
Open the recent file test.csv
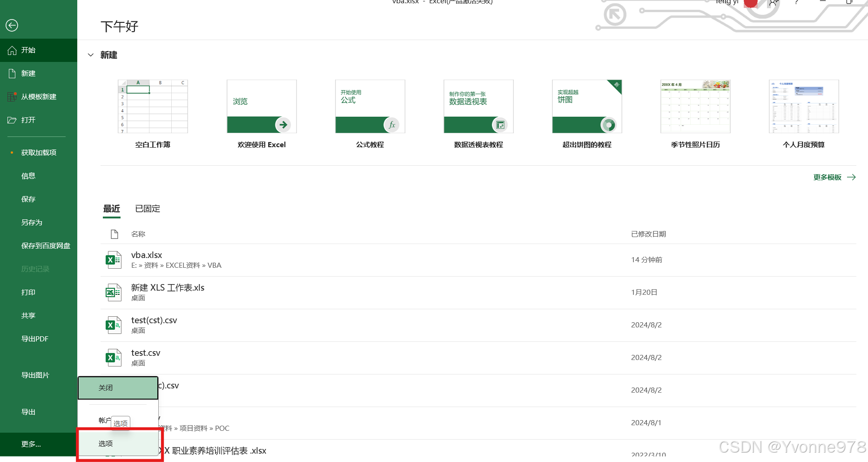(478, 358)
